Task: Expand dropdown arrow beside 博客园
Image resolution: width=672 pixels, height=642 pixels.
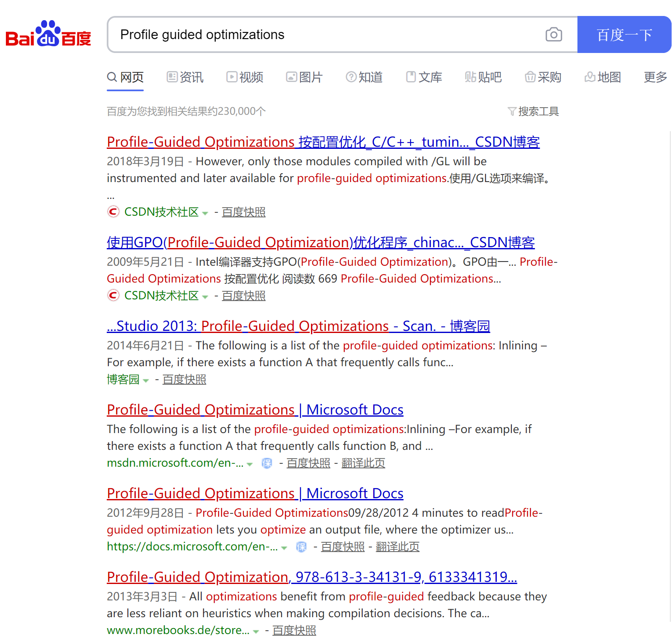Action: coord(146,380)
